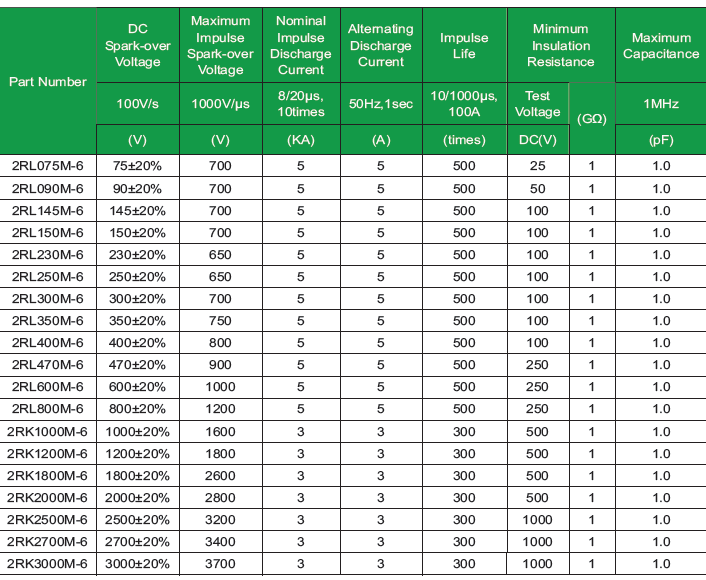Select part number 2RL090M-6

pyautogui.click(x=48, y=189)
